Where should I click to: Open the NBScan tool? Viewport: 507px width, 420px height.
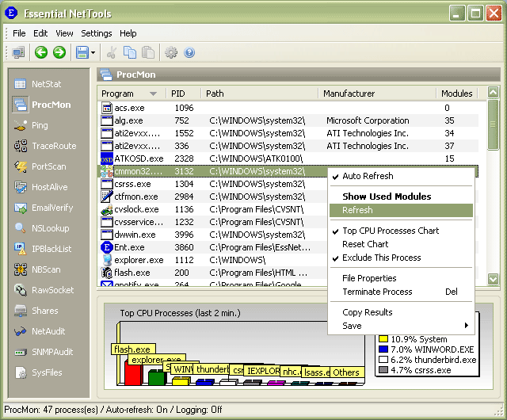(x=37, y=269)
